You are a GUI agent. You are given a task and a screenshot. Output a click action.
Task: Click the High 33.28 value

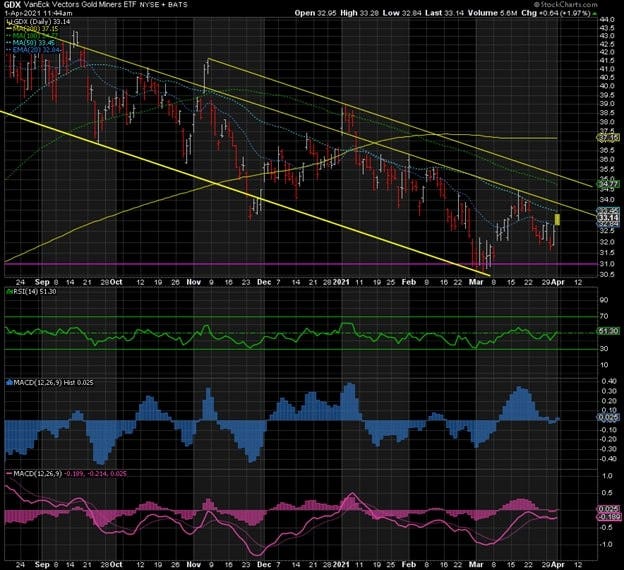[360, 13]
